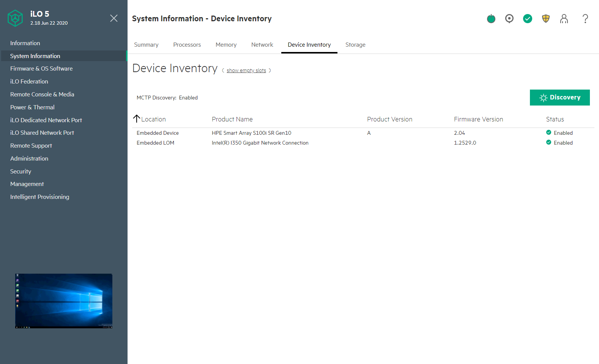Click the Embedded LOM location cell

point(155,143)
